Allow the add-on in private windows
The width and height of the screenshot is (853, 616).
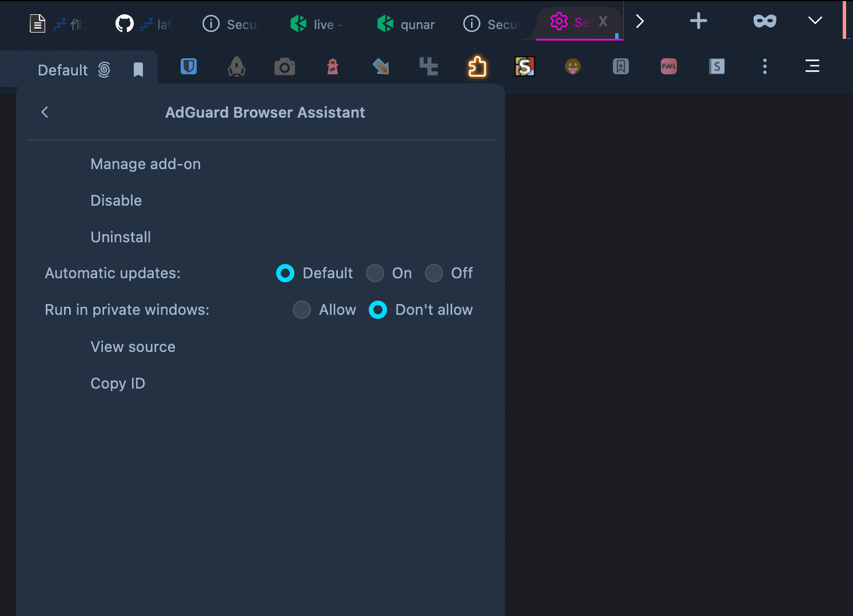pos(302,310)
